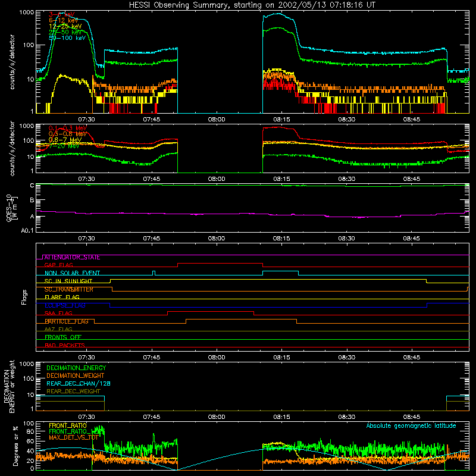This screenshot has height=476, width=476.
Task: Select the BAD_PACKETS flag label
Action: [65, 345]
